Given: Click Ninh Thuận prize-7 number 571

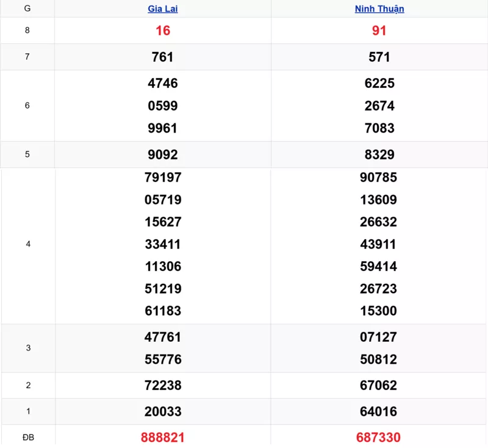Looking at the screenshot, I should [x=379, y=57].
